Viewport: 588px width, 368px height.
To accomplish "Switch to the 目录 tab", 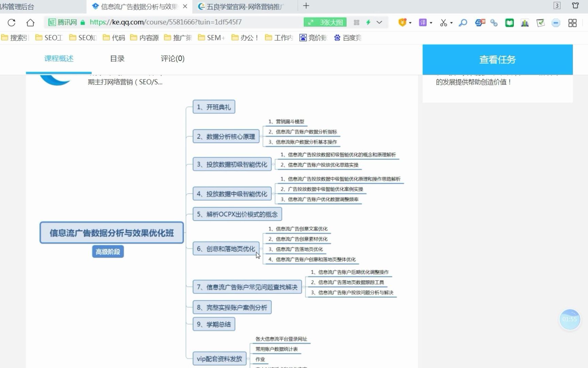I will (117, 59).
